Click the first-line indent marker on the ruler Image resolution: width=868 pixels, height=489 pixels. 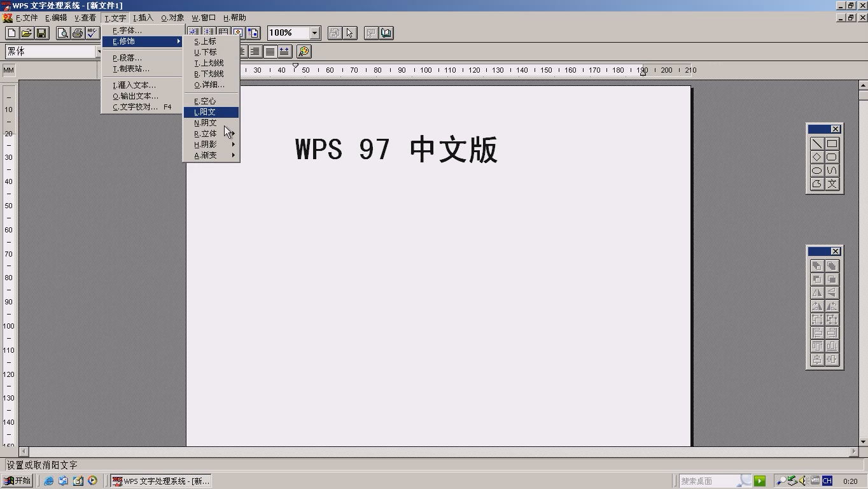click(x=295, y=66)
